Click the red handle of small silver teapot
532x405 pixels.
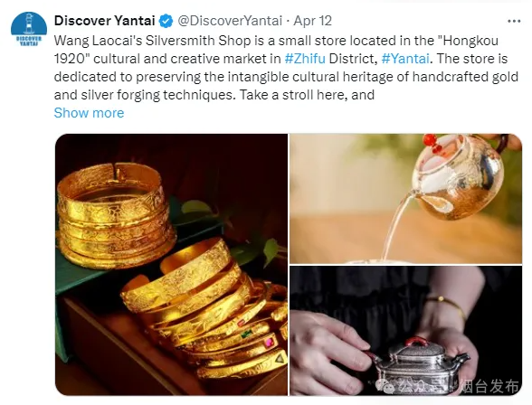[x=418, y=342]
